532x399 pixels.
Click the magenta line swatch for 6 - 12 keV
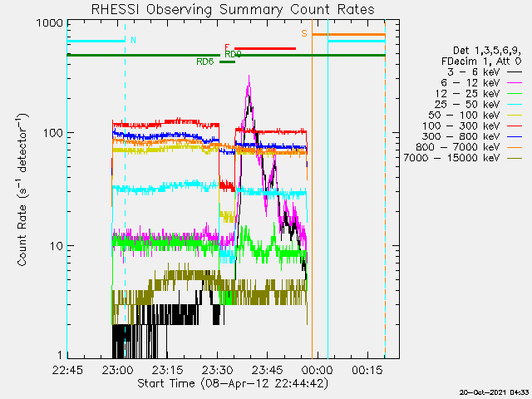coord(515,83)
